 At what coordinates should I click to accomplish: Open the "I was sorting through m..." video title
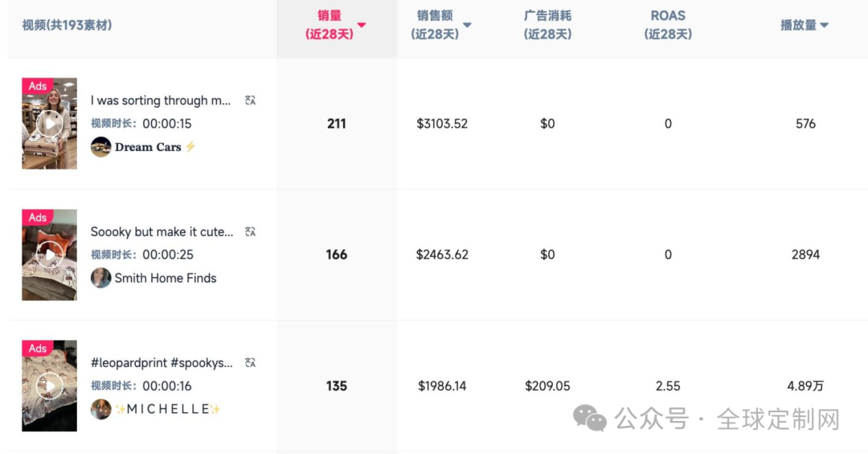click(161, 100)
